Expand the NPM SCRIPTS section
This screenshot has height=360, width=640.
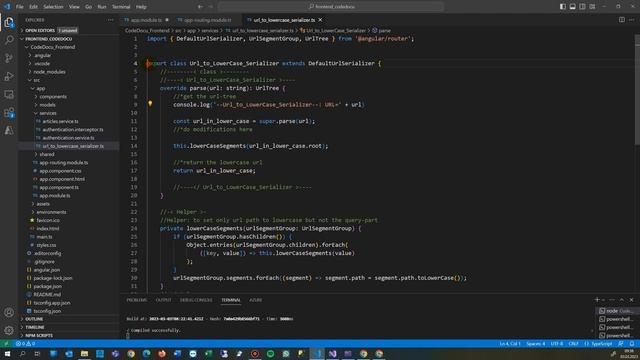69,336
